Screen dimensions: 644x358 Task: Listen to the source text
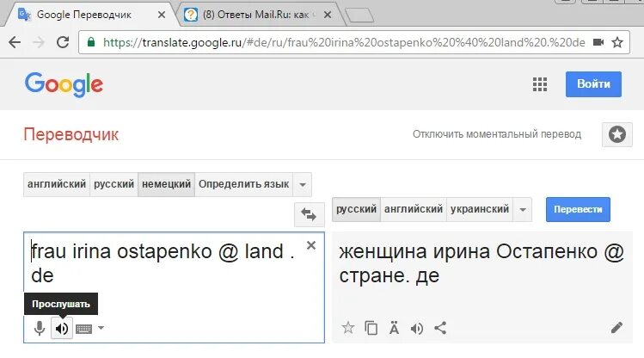point(62,328)
